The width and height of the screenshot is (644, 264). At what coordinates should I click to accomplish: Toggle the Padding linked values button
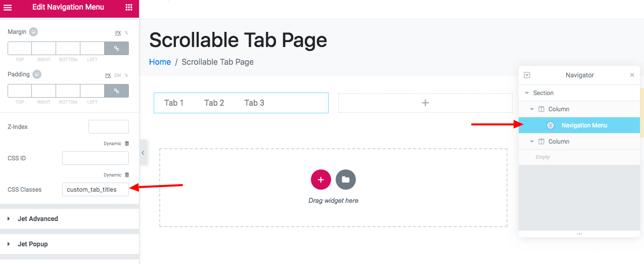[116, 91]
